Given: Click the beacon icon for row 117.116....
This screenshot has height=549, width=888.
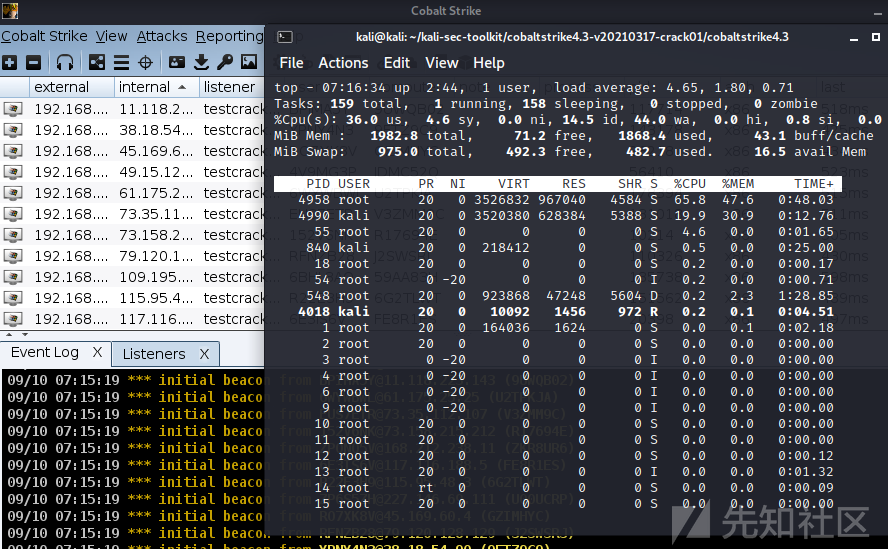Looking at the screenshot, I should (x=14, y=318).
